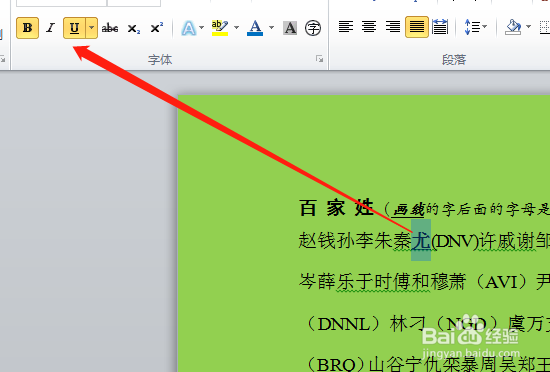Apply subscript formatting
Screen dimensions: 550x372
point(134,28)
